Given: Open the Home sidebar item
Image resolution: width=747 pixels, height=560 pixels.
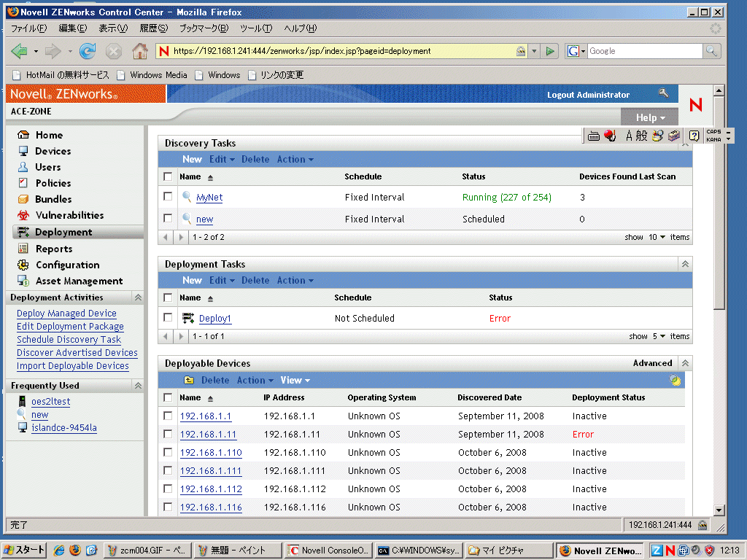Looking at the screenshot, I should tap(49, 135).
